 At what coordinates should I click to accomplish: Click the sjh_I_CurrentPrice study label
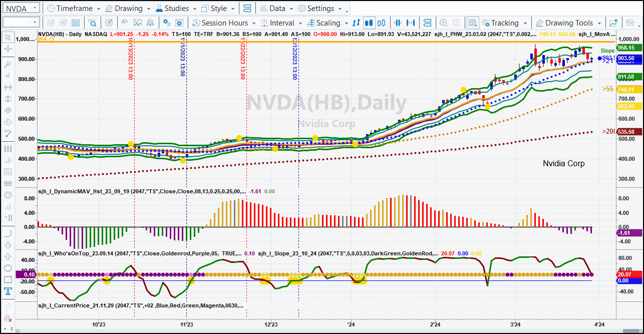(141, 305)
